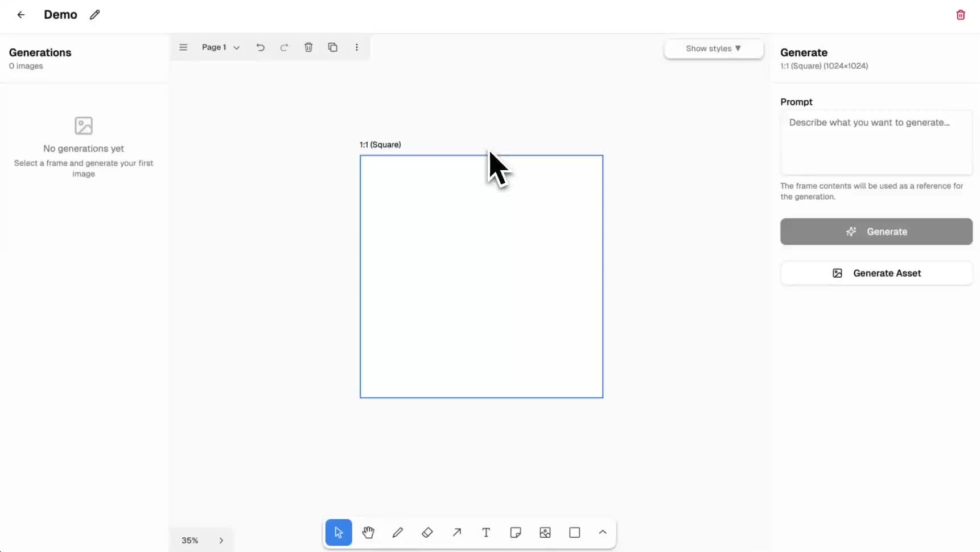The image size is (980, 552).
Task: Expand more tools chevron in toolbar
Action: pyautogui.click(x=603, y=532)
